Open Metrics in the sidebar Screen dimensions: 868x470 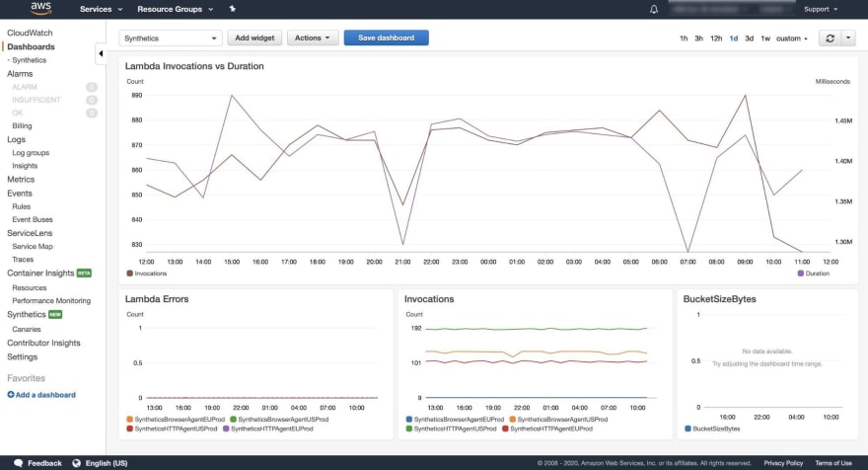pyautogui.click(x=21, y=179)
